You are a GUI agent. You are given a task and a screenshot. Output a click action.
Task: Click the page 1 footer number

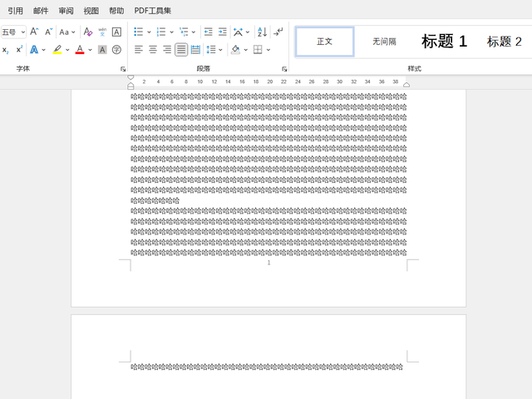point(268,263)
